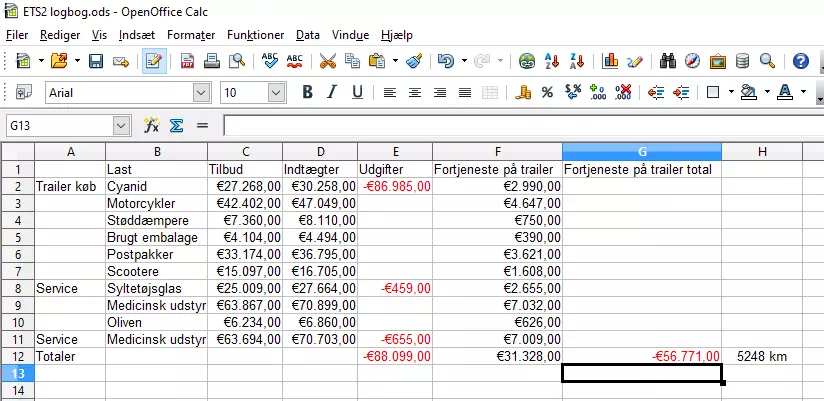Save the document with floppy icon
824x401 pixels.
pos(96,61)
